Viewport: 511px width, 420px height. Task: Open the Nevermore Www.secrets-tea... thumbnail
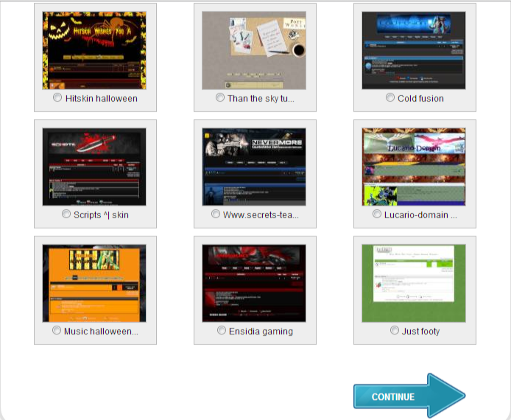254,167
